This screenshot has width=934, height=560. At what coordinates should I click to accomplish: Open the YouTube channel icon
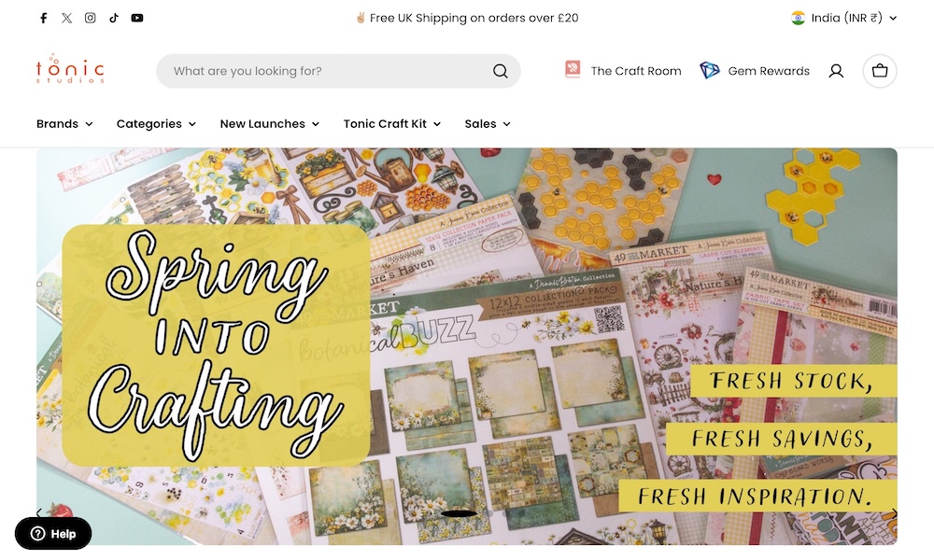click(x=137, y=18)
